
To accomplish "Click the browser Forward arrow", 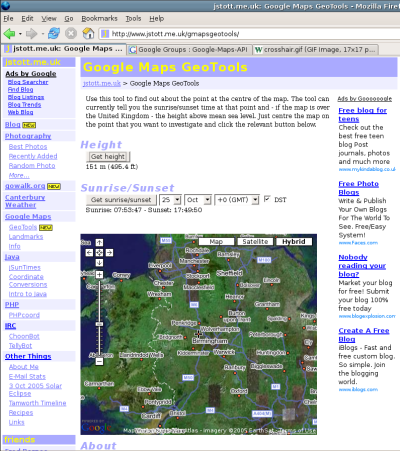I will (x=31, y=33).
